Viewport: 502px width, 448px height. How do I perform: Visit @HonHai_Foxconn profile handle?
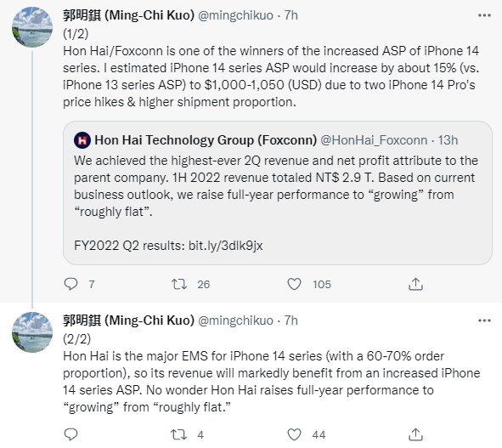point(374,140)
